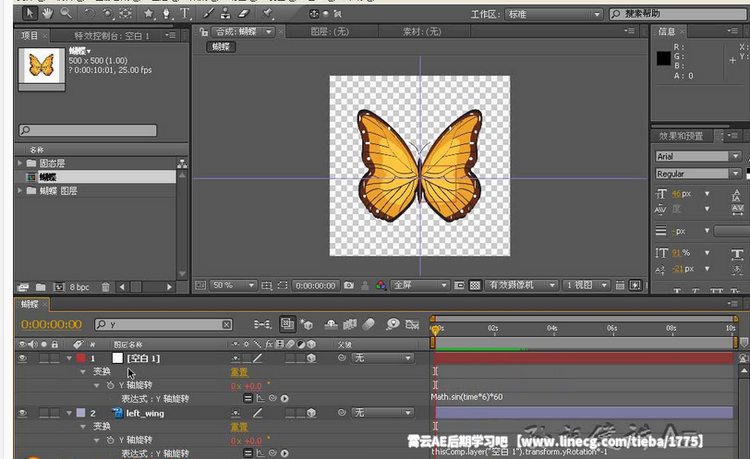Take a snapshot with the camera icon
This screenshot has height=459, width=750.
[x=349, y=285]
